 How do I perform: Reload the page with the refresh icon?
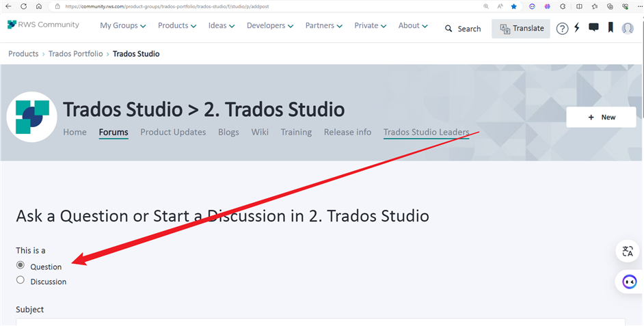pyautogui.click(x=23, y=6)
